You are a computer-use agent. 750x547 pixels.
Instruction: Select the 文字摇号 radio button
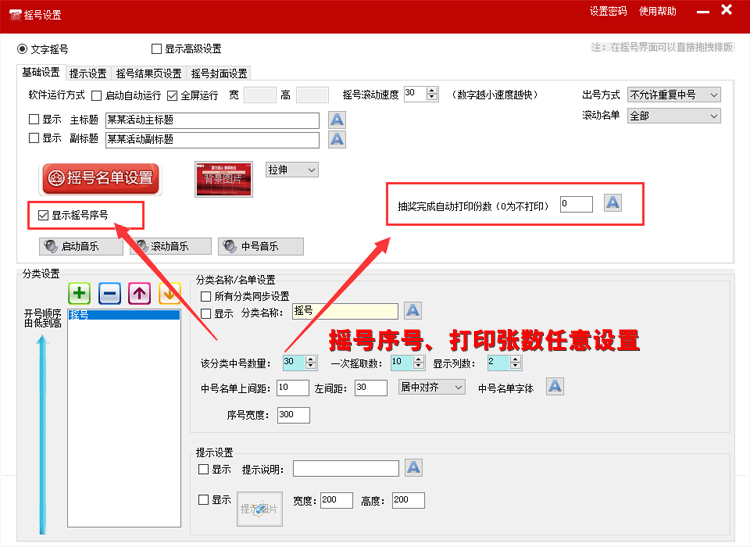23,48
